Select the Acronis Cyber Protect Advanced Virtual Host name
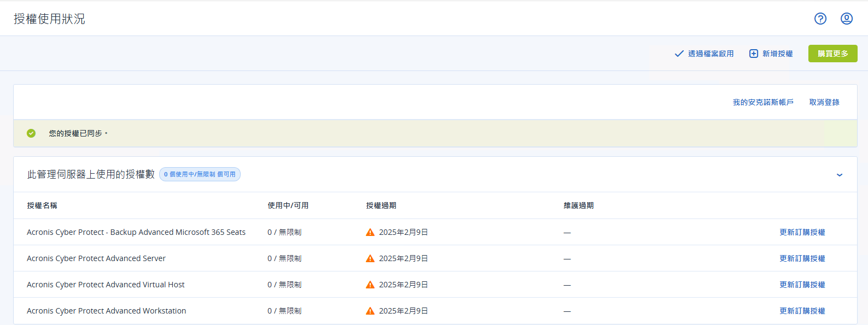This screenshot has height=325, width=868. point(106,285)
